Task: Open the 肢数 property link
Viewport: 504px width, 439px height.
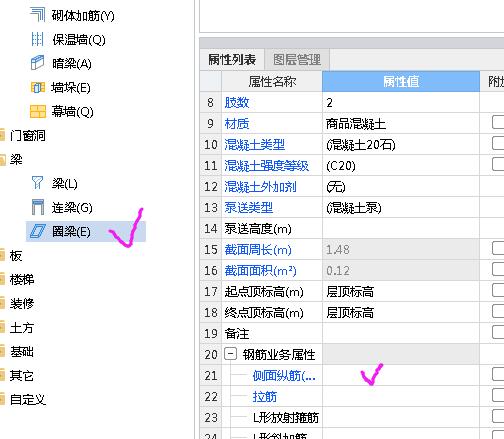Action: 237,103
